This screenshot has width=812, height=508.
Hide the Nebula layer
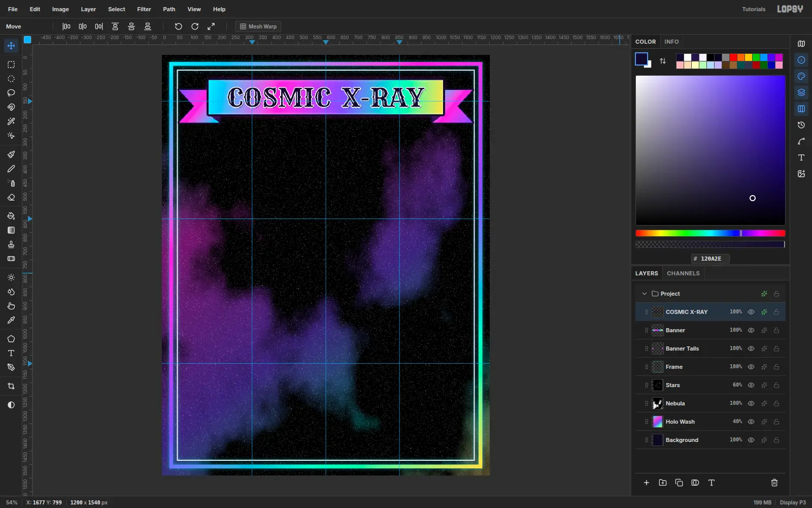(x=751, y=403)
